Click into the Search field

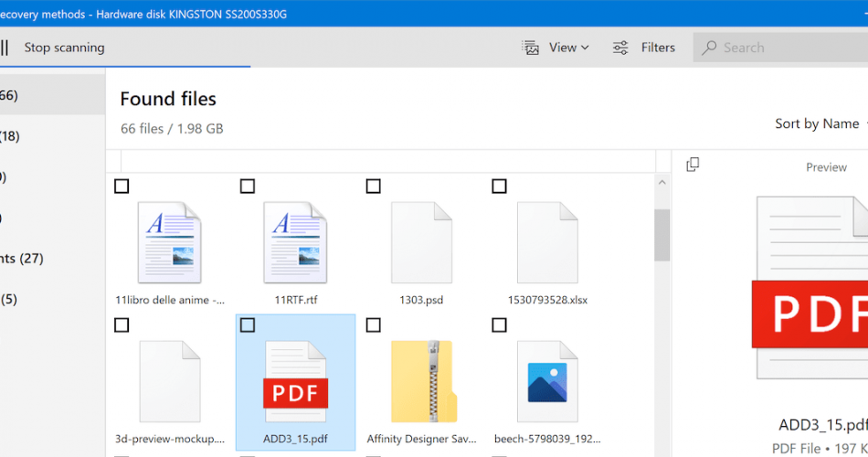(x=786, y=48)
